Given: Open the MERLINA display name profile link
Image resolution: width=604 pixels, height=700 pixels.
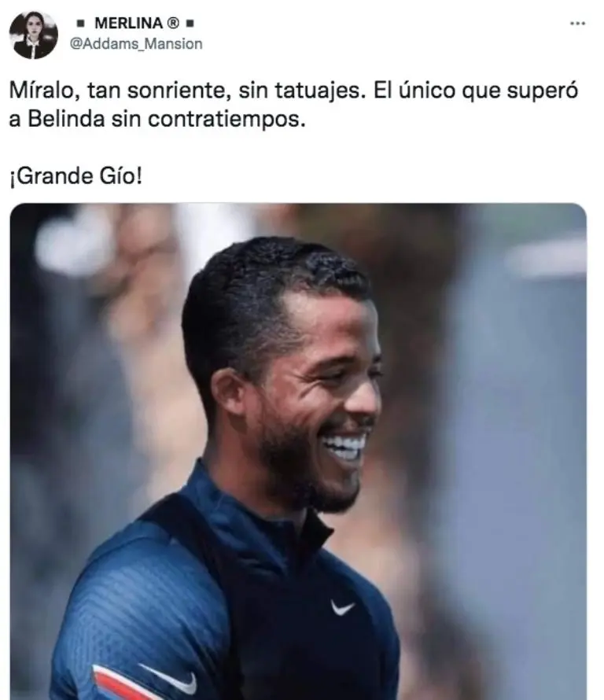Looking at the screenshot, I should 128,23.
